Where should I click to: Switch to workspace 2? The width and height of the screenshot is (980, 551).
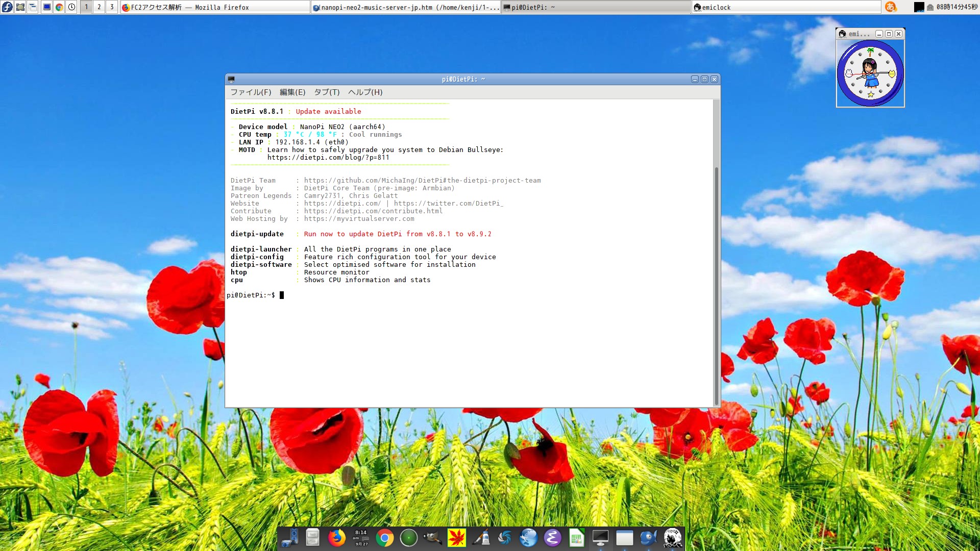point(99,7)
